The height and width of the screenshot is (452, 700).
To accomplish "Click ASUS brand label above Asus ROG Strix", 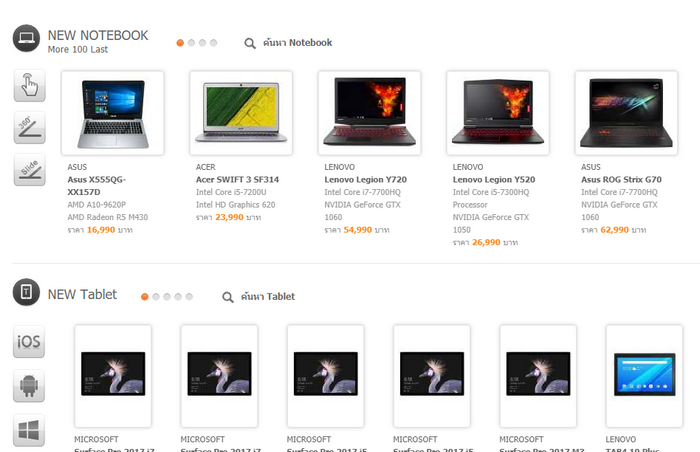I will (591, 167).
